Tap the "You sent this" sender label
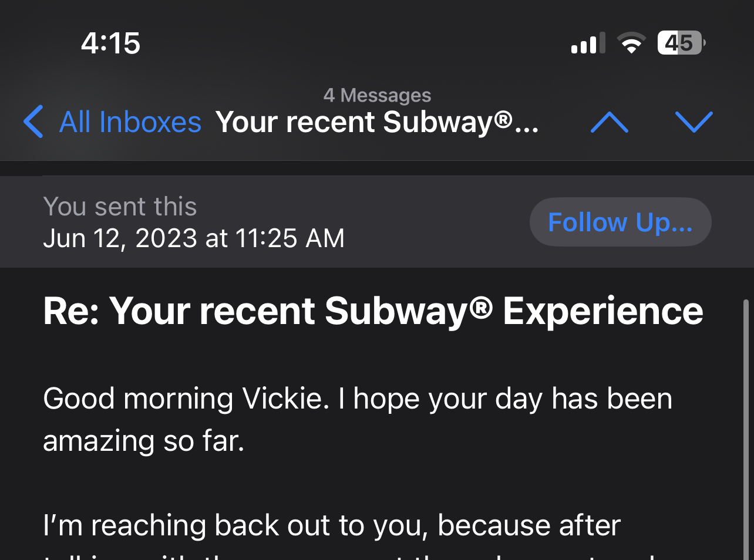The image size is (754, 560). point(120,207)
